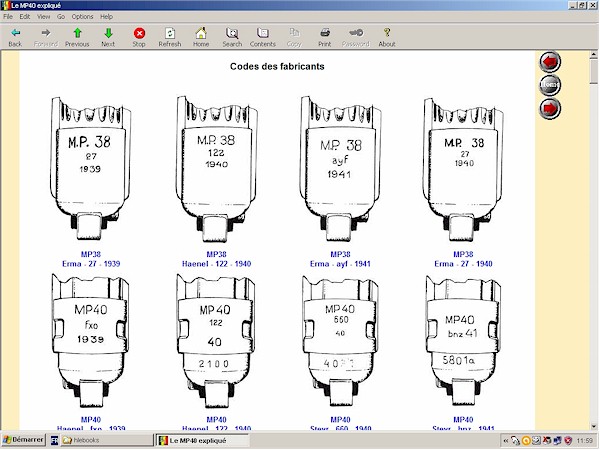Open the MP40 Haenel fxo 1939 link
This screenshot has width=600, height=450.
click(x=91, y=424)
